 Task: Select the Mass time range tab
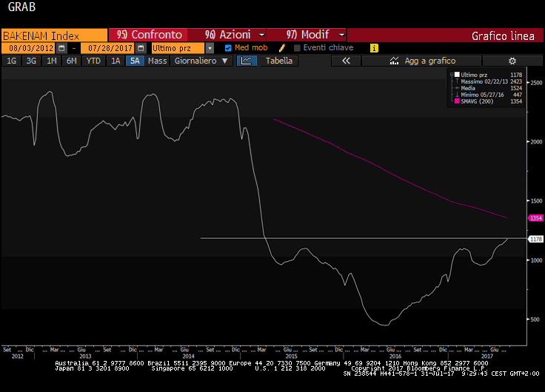[158, 61]
